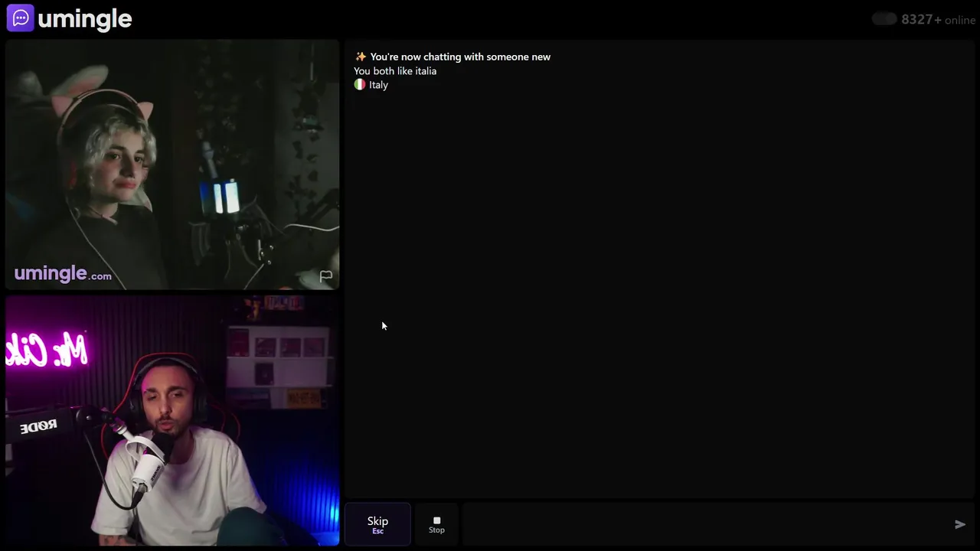The image size is (980, 551).
Task: Click your own webcam preview
Action: point(172,421)
